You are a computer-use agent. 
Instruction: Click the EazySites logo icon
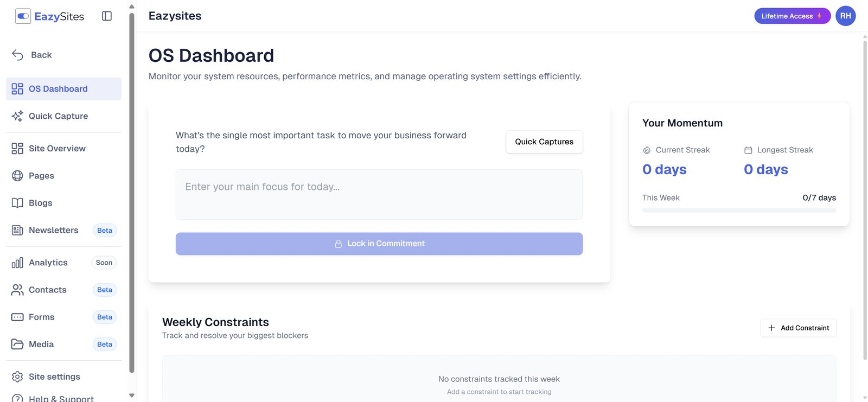click(23, 16)
